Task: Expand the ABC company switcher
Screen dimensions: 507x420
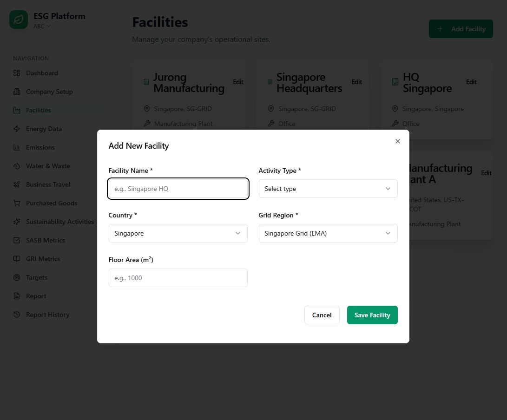Action: tap(42, 26)
